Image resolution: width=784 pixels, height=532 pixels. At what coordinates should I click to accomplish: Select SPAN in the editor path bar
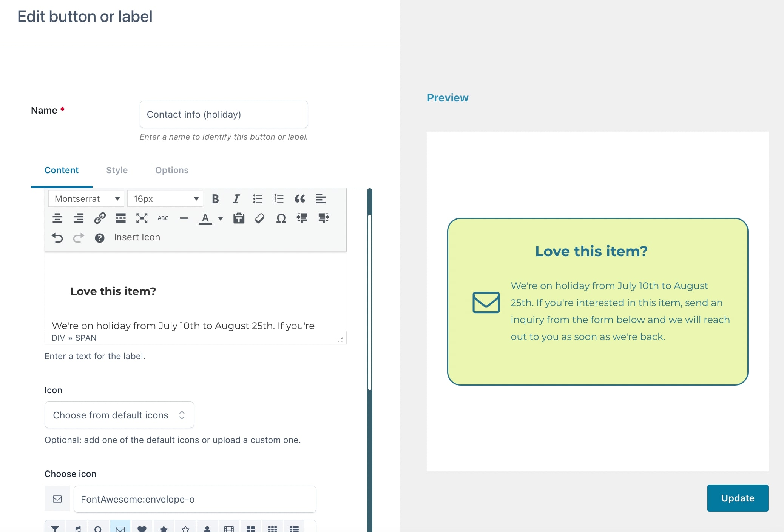click(86, 338)
